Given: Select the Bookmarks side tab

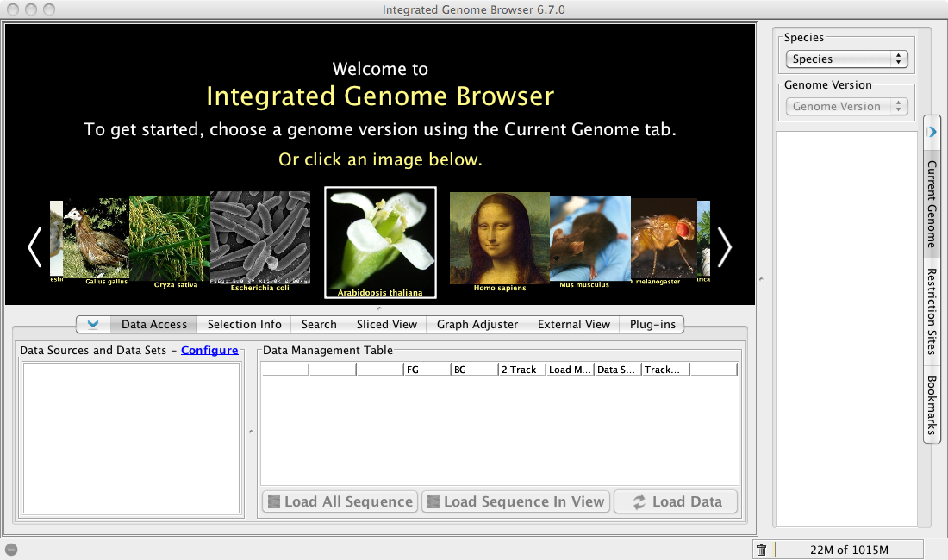Looking at the screenshot, I should pyautogui.click(x=932, y=405).
